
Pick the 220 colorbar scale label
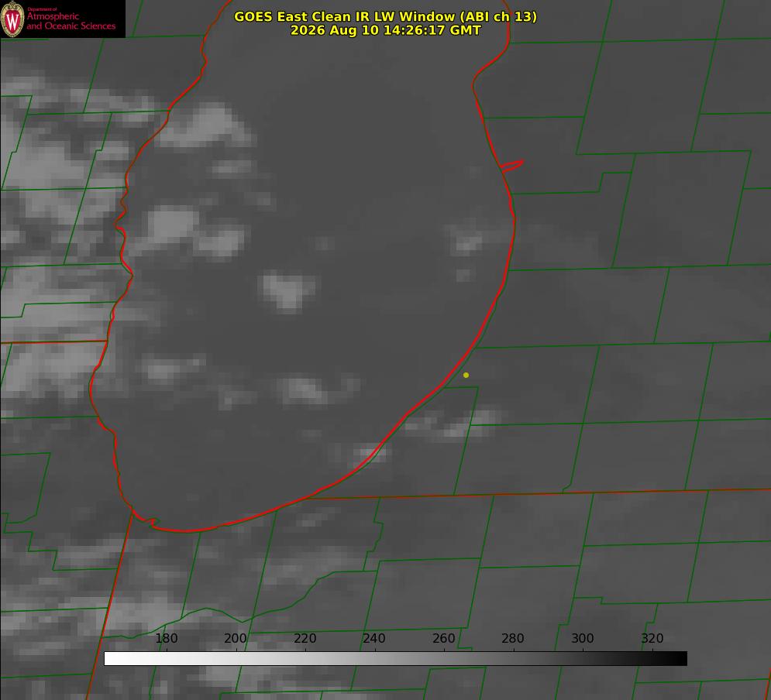coord(305,638)
